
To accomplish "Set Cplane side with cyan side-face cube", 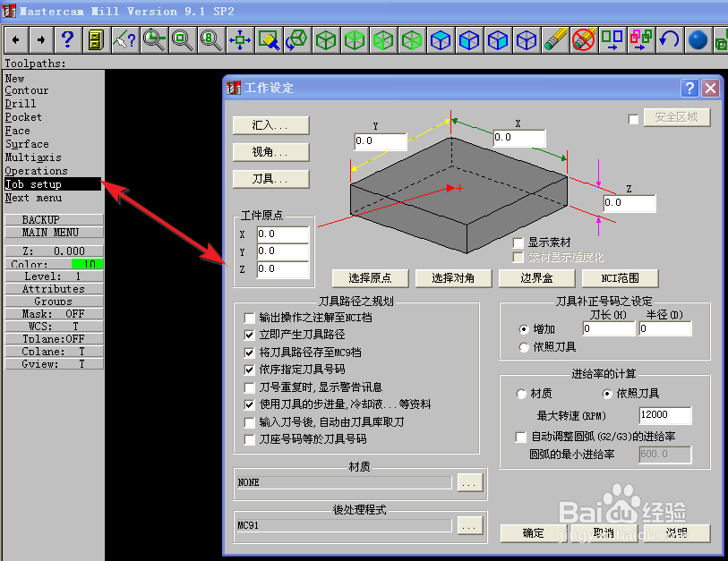I will coord(498,40).
